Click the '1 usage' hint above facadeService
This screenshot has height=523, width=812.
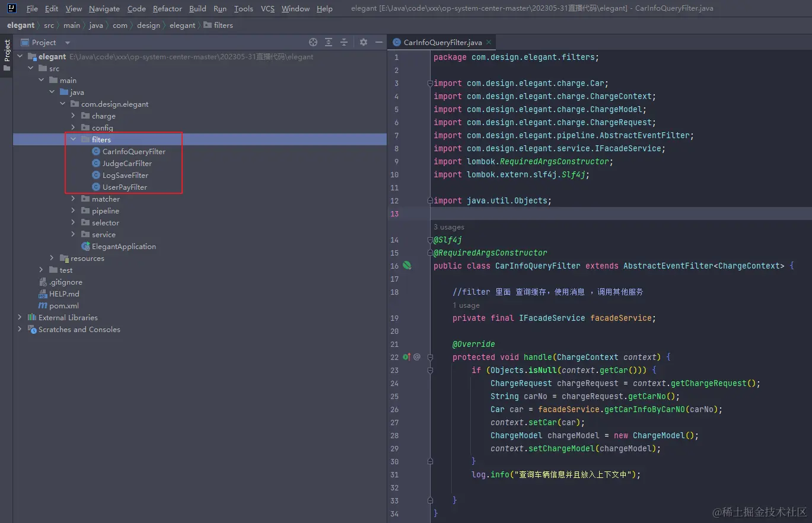tap(466, 305)
